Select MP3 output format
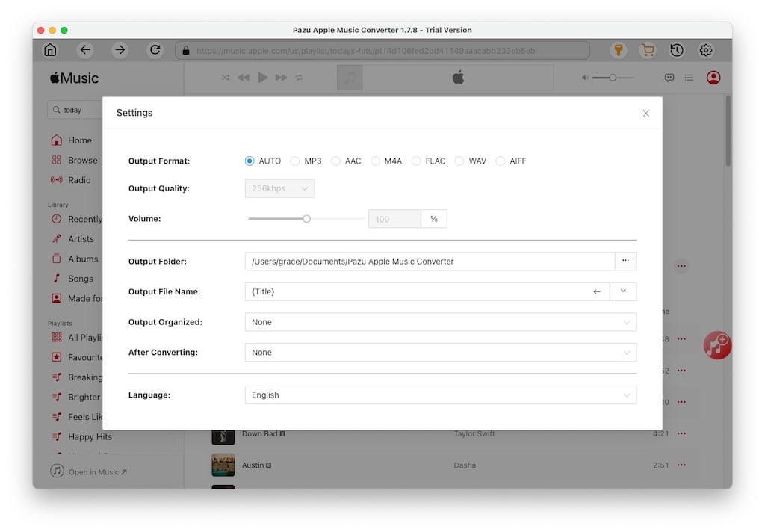 tap(294, 161)
